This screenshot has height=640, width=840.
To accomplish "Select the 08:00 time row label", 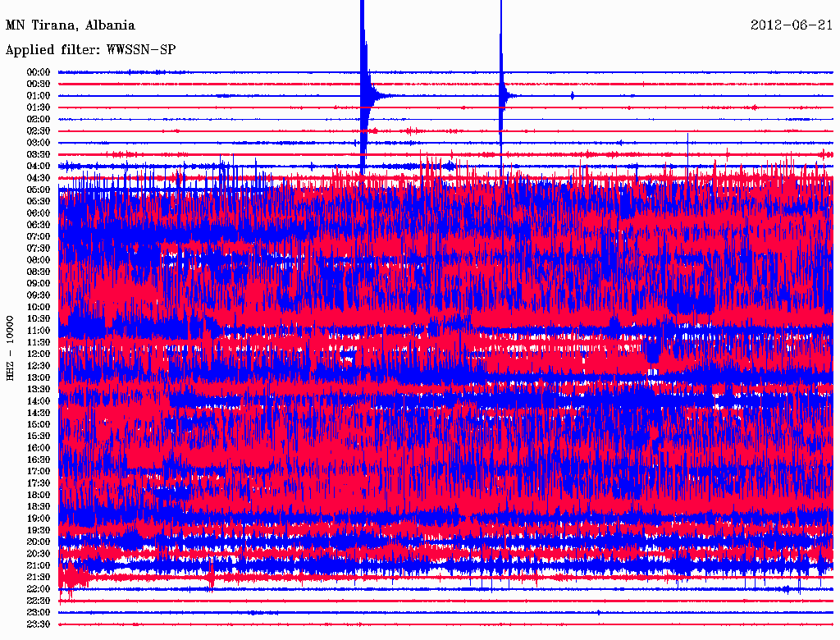I will (39, 260).
